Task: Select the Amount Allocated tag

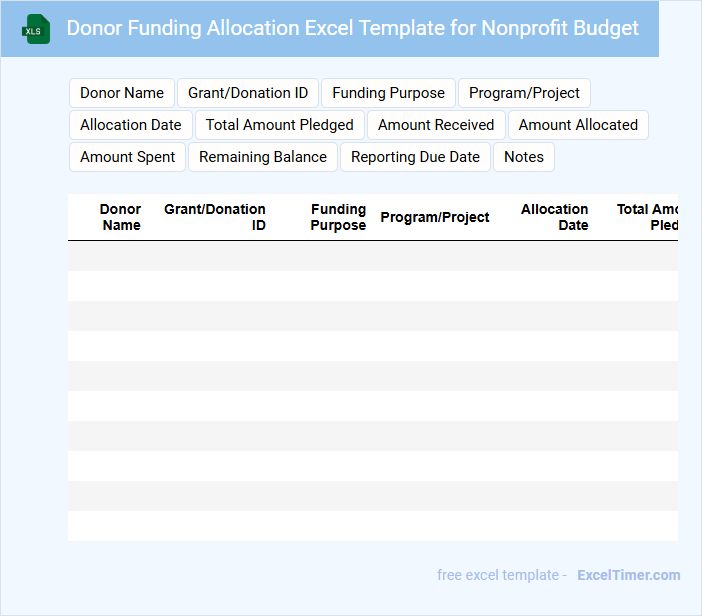Action: [x=578, y=125]
